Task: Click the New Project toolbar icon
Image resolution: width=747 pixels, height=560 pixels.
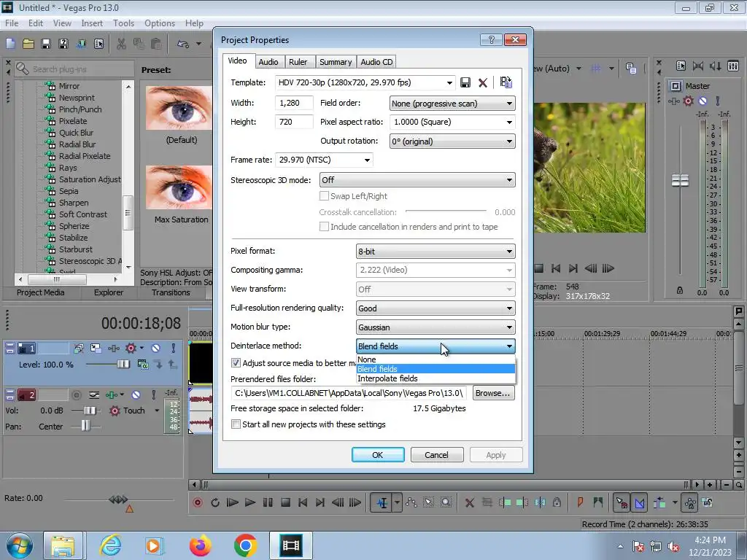Action: 10,44
